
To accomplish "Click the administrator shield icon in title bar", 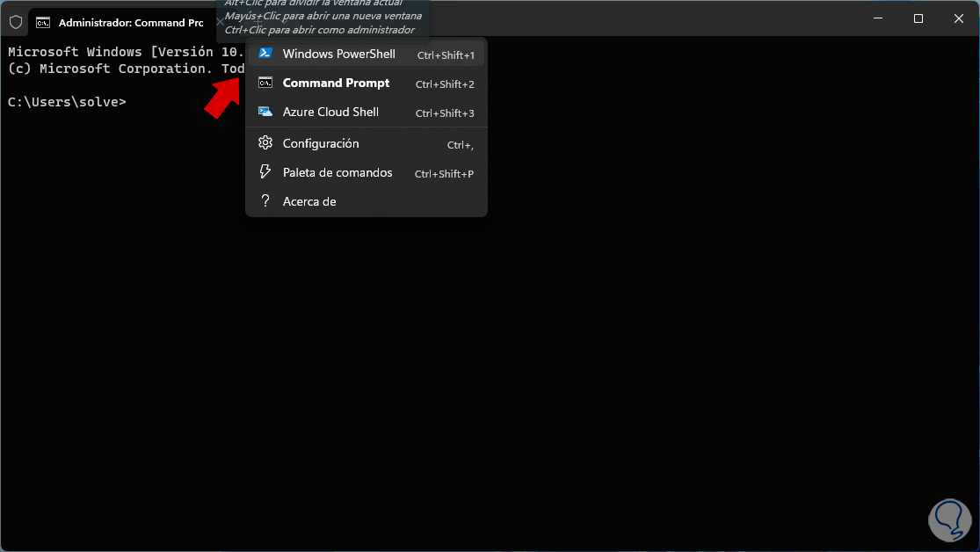I will click(x=16, y=23).
